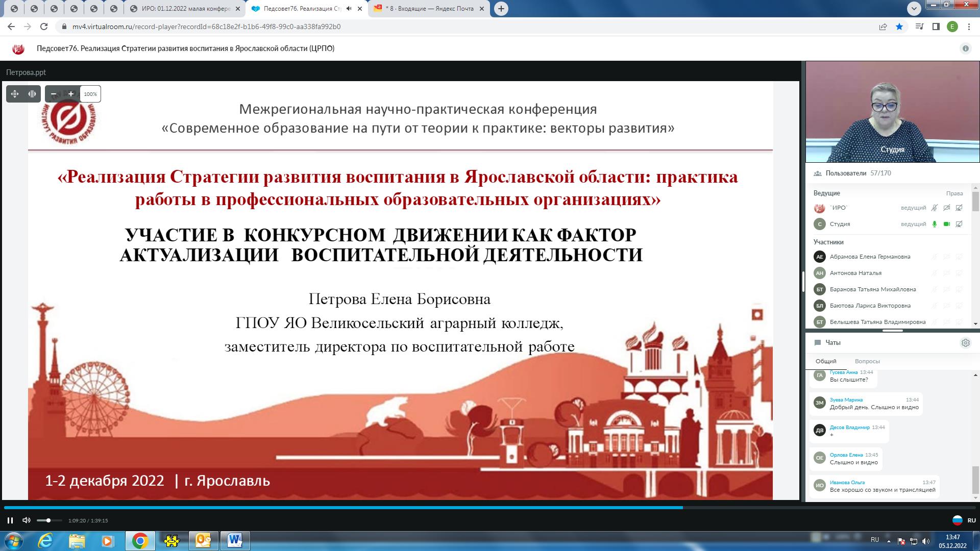
Task: Open the Яндекс Почта Входящие tab
Action: point(429,9)
